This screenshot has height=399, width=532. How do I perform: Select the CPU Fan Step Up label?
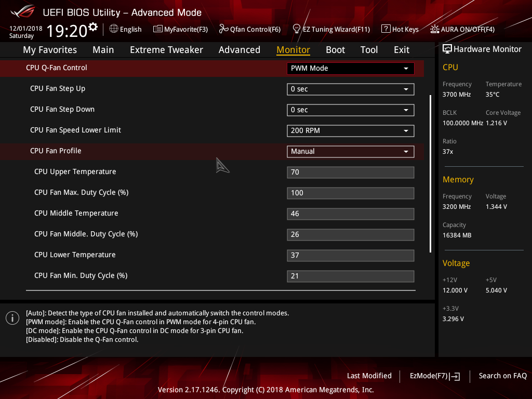(x=58, y=88)
